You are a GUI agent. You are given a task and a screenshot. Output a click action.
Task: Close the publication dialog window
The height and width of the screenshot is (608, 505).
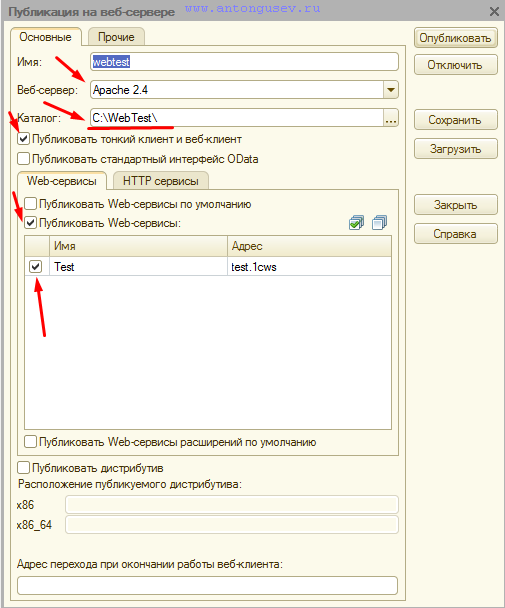[x=494, y=11]
